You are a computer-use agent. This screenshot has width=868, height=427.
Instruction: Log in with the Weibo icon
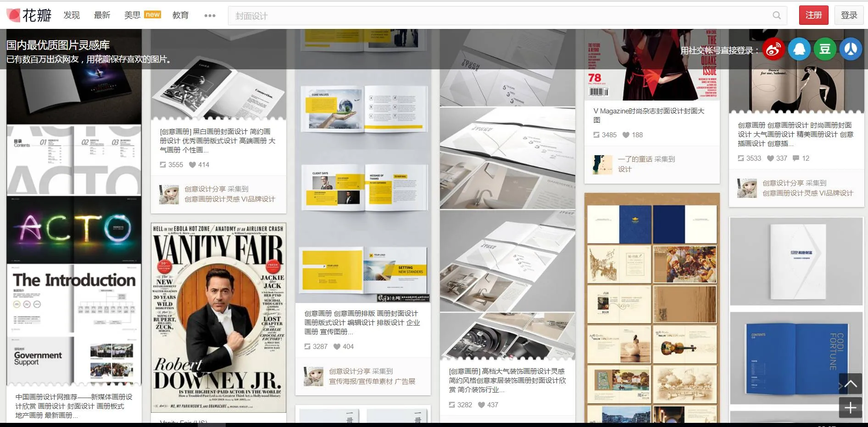pos(773,49)
